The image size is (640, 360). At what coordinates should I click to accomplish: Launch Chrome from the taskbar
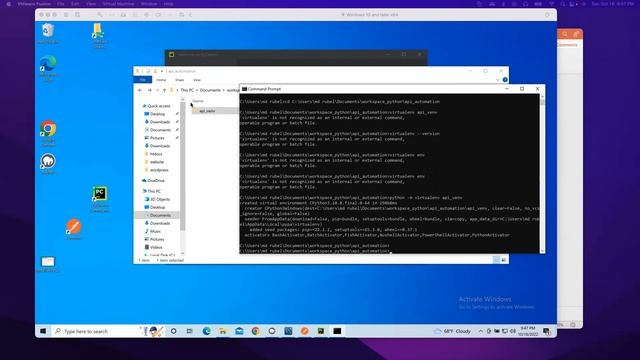(256, 331)
